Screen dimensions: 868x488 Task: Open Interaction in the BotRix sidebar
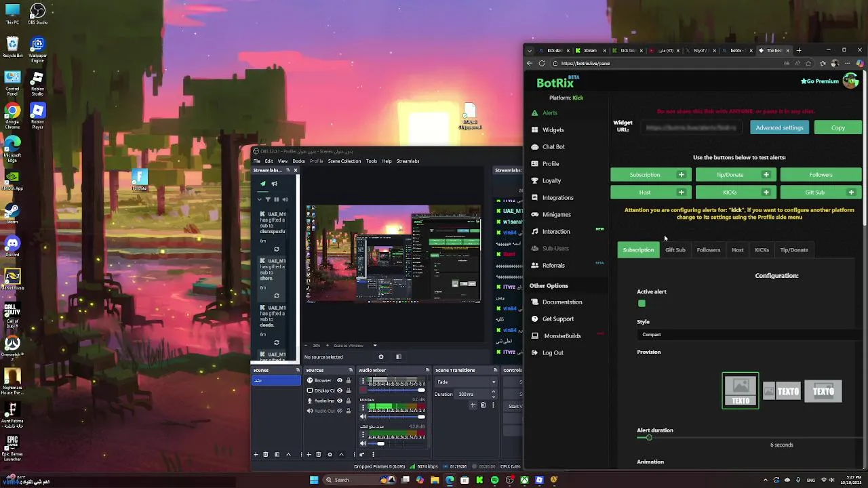556,231
